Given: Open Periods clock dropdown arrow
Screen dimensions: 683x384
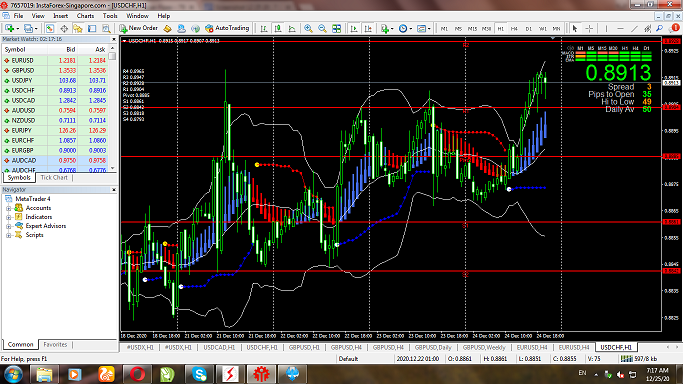Looking at the screenshot, I should tap(411, 29).
